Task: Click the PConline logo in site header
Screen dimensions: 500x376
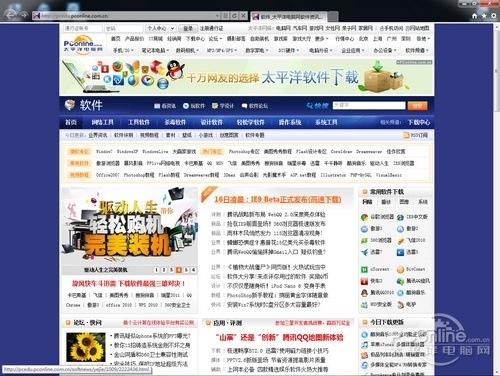Action: (83, 45)
